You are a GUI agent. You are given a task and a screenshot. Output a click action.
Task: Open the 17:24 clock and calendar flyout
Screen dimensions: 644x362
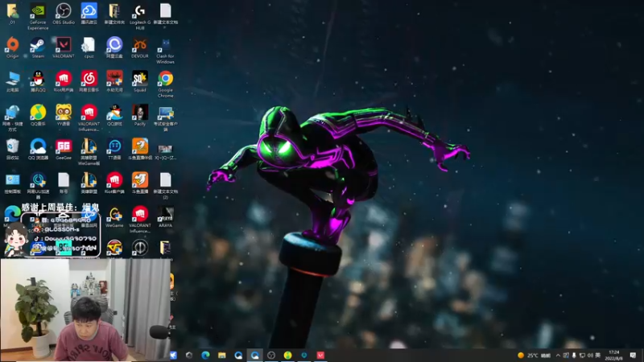click(x=614, y=356)
